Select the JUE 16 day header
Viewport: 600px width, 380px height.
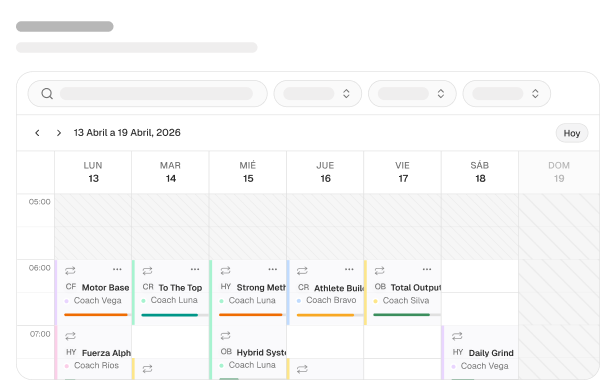tap(325, 172)
